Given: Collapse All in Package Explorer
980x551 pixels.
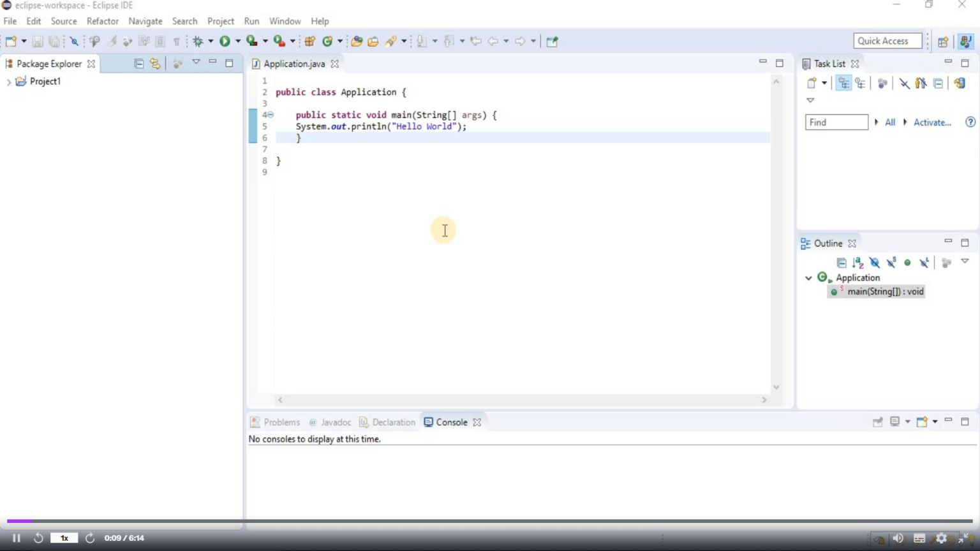Looking at the screenshot, I should tap(138, 64).
